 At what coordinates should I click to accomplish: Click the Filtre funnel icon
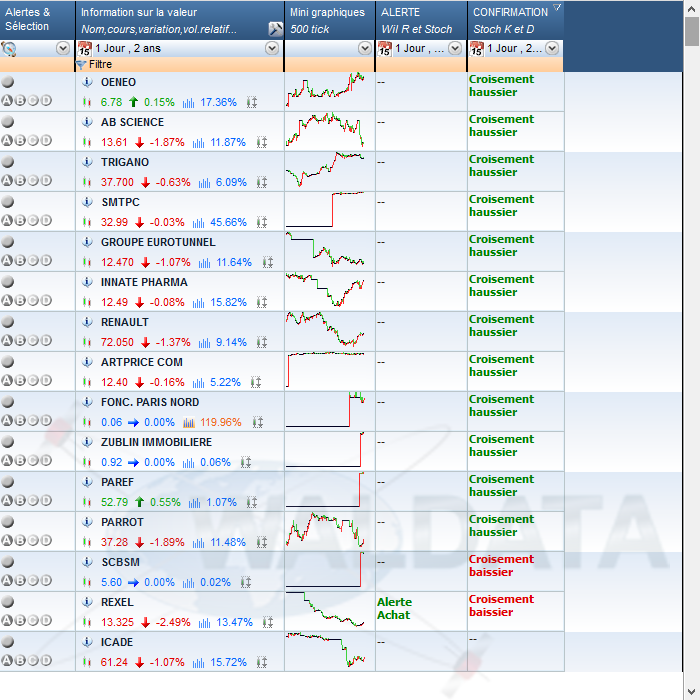(x=81, y=65)
